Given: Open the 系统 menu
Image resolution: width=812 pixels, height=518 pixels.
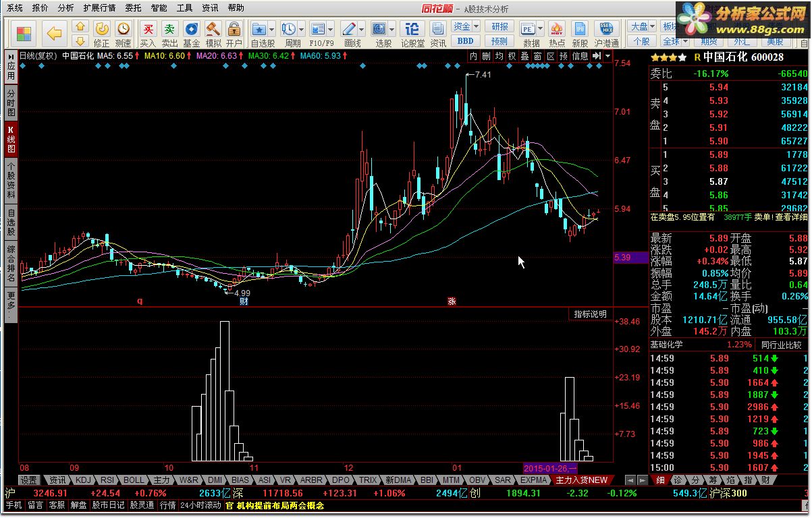Looking at the screenshot, I should point(15,8).
